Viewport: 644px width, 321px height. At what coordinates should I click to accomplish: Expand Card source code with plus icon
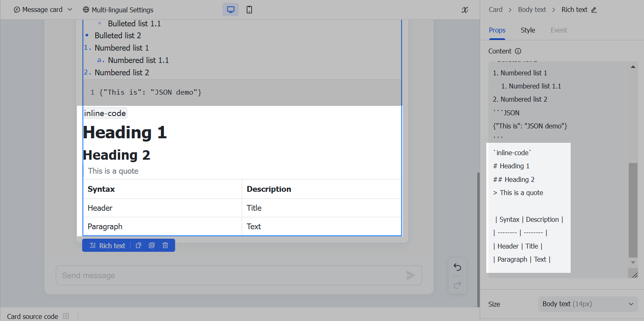(66, 316)
